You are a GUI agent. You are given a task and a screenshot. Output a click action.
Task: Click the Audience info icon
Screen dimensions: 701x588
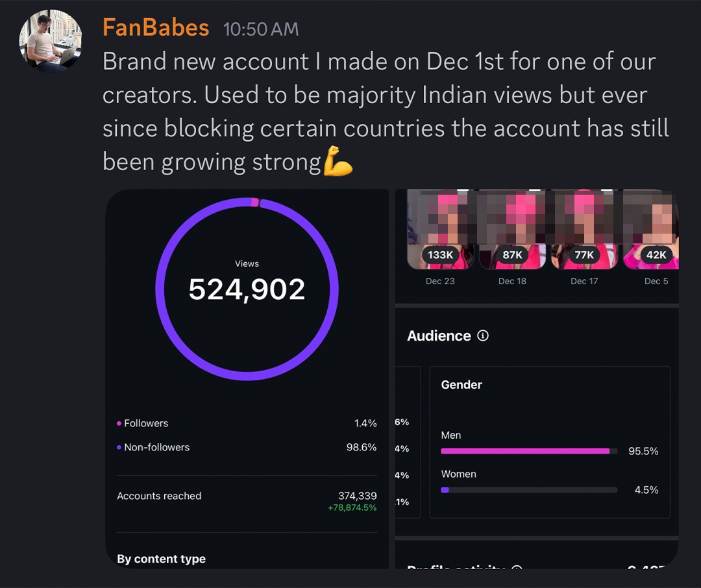[x=482, y=336]
